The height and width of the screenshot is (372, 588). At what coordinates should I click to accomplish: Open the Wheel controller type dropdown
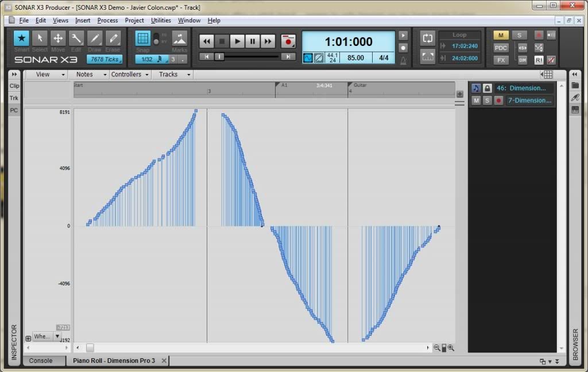pos(57,336)
